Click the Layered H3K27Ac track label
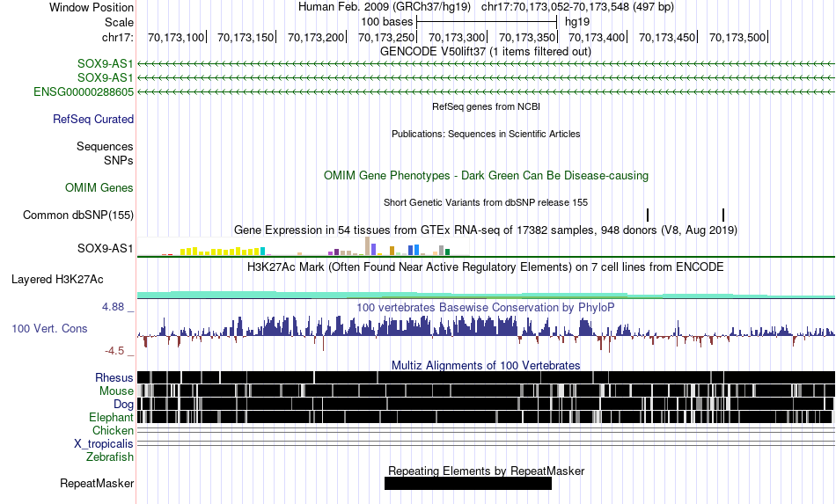Viewport: 836px width, 504px height. 57,279
